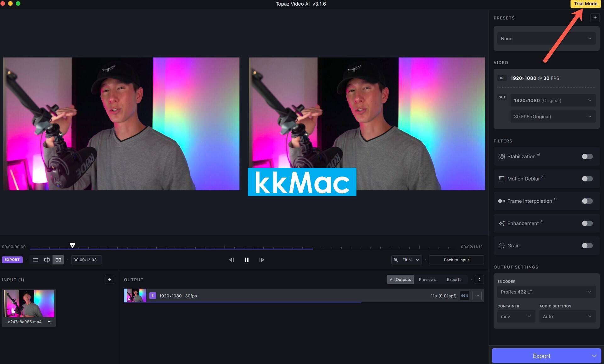
Task: Add input file with plus button
Action: pos(109,279)
